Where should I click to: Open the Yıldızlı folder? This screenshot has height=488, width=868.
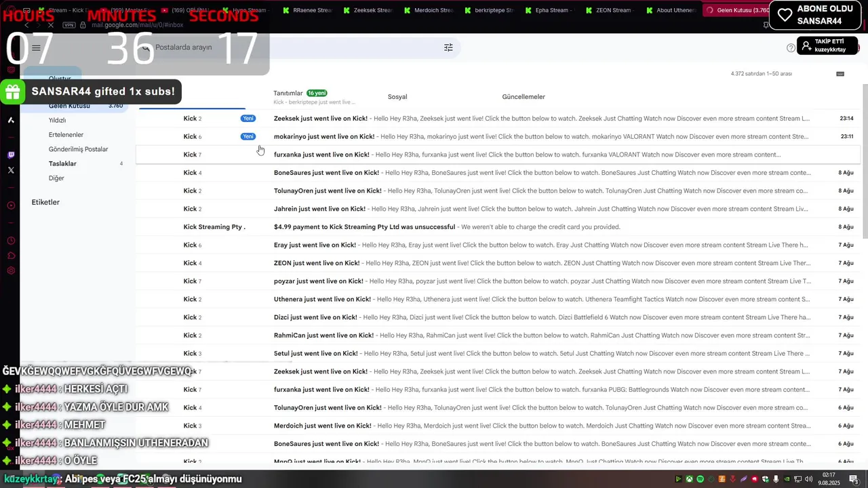click(57, 121)
